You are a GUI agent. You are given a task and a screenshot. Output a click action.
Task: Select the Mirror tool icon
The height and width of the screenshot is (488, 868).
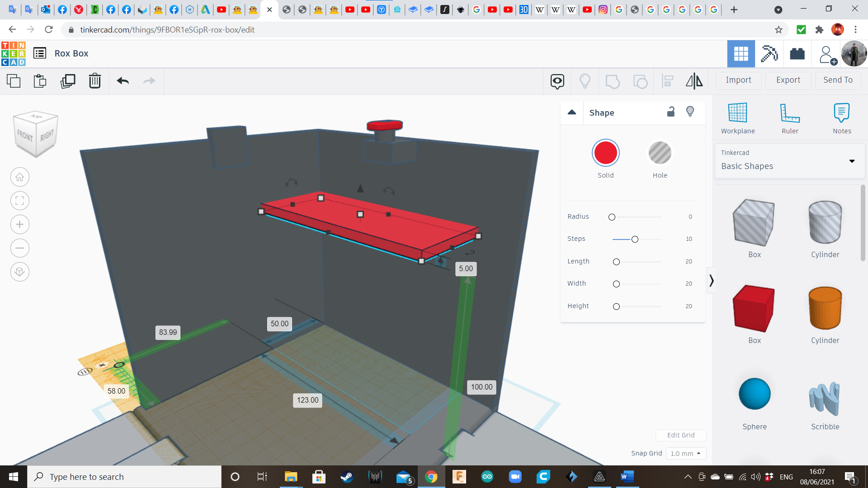pos(694,81)
